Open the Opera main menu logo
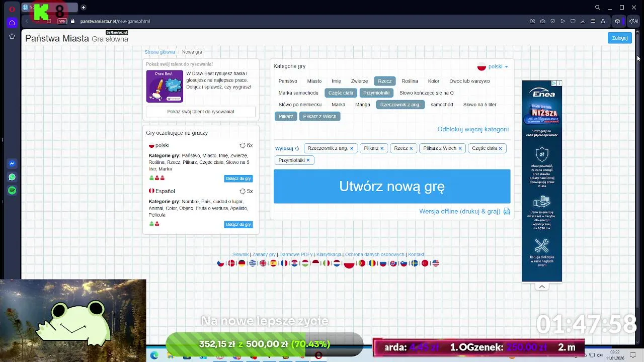 (12, 8)
